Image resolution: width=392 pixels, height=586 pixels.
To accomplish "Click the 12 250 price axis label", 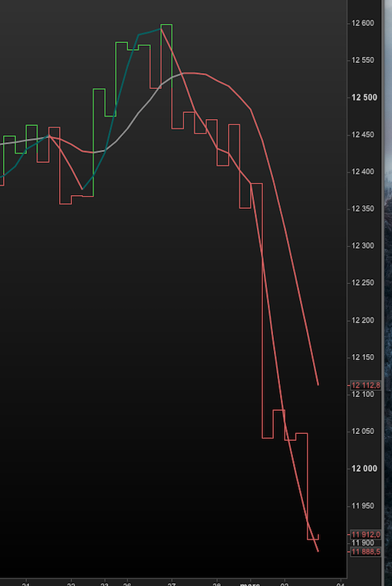I will [x=363, y=283].
